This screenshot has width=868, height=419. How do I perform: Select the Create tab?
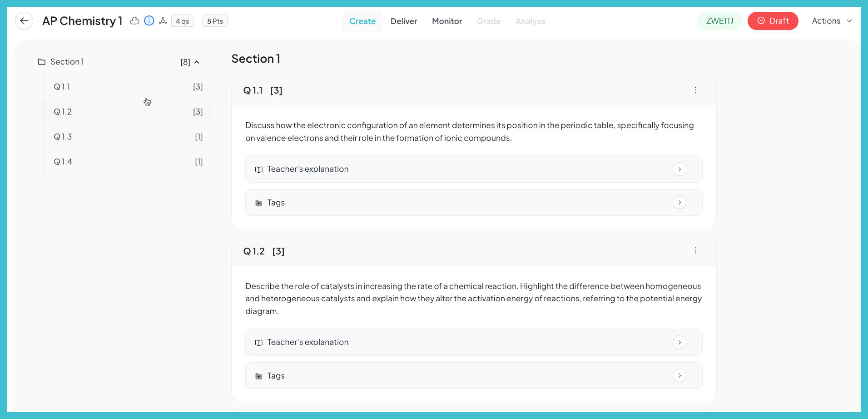(362, 21)
